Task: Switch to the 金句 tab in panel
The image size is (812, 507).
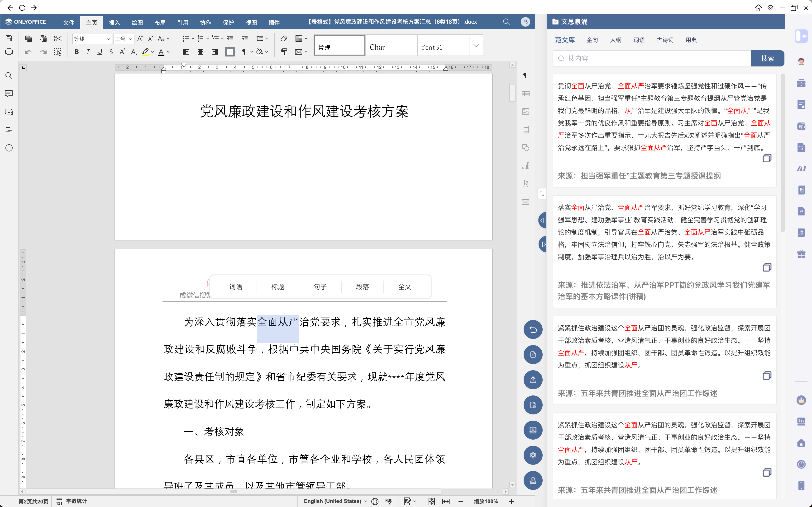Action: click(x=592, y=40)
